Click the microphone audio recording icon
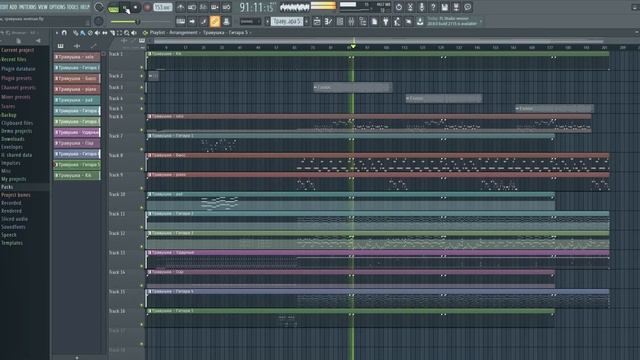640x360 pixels. pos(422,7)
